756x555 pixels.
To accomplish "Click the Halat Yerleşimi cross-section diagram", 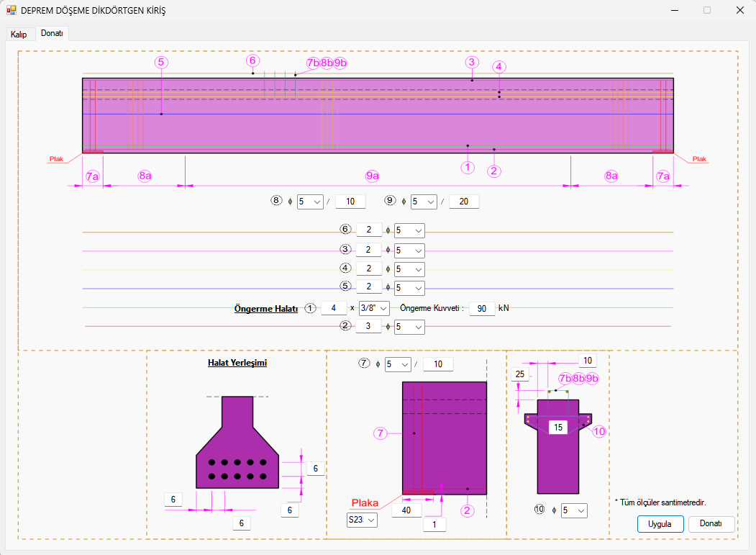I will [x=237, y=446].
